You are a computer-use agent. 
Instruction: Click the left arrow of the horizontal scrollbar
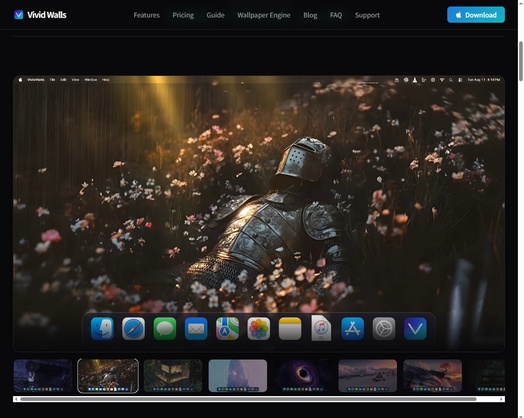pyautogui.click(x=16, y=399)
